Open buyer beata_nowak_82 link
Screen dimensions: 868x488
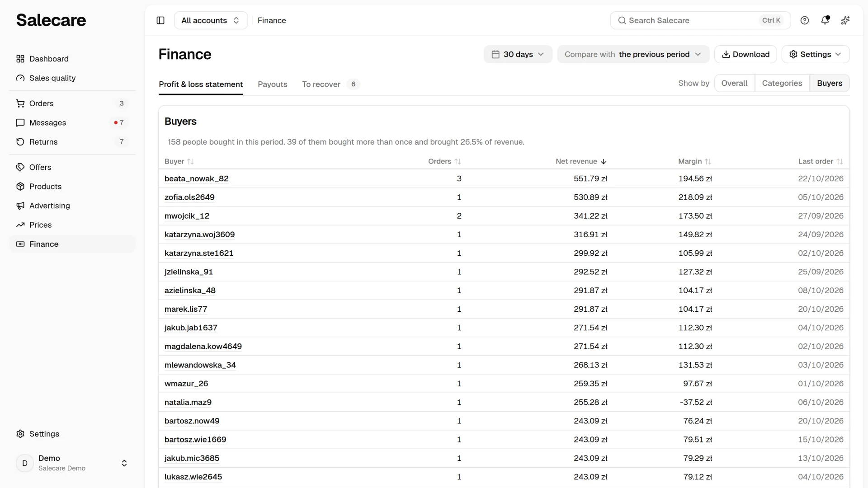click(x=197, y=178)
